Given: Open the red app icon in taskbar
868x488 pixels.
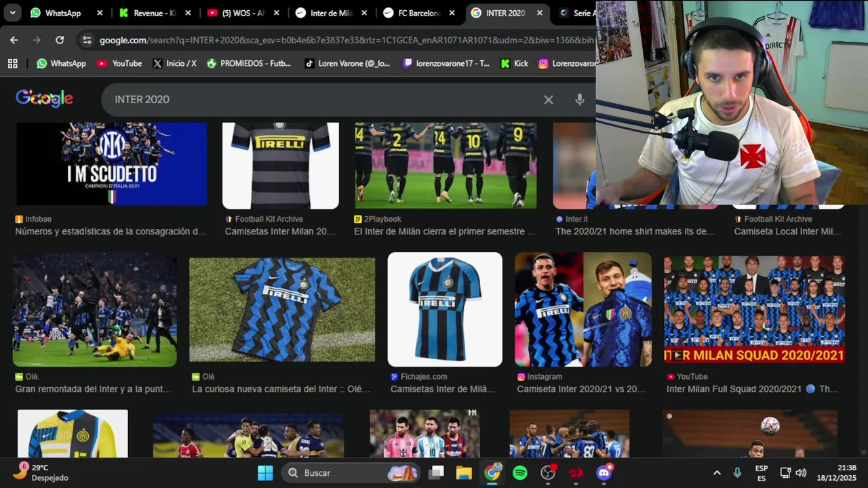Looking at the screenshot, I should (x=576, y=472).
